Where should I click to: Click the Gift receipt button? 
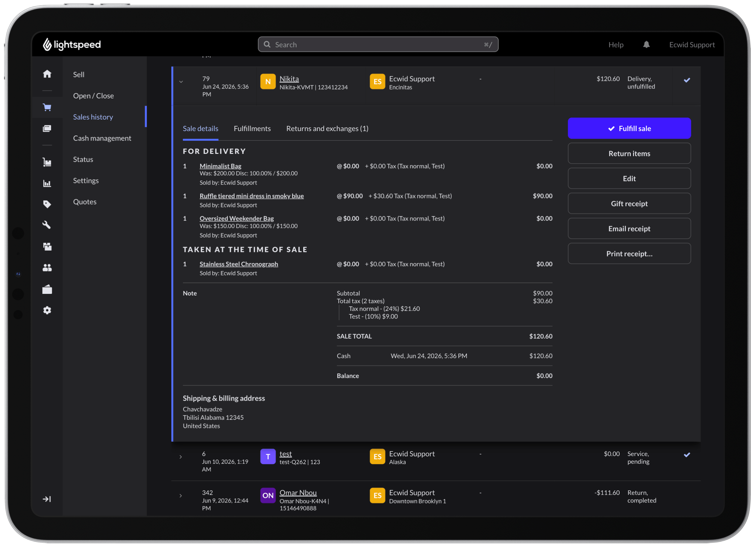[630, 203]
